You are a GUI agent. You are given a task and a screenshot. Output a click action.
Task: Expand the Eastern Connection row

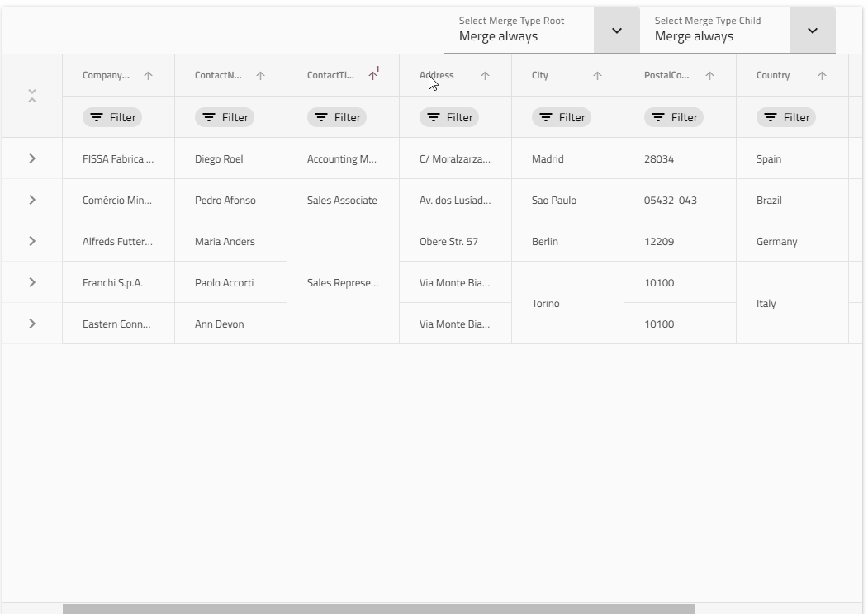coord(32,324)
